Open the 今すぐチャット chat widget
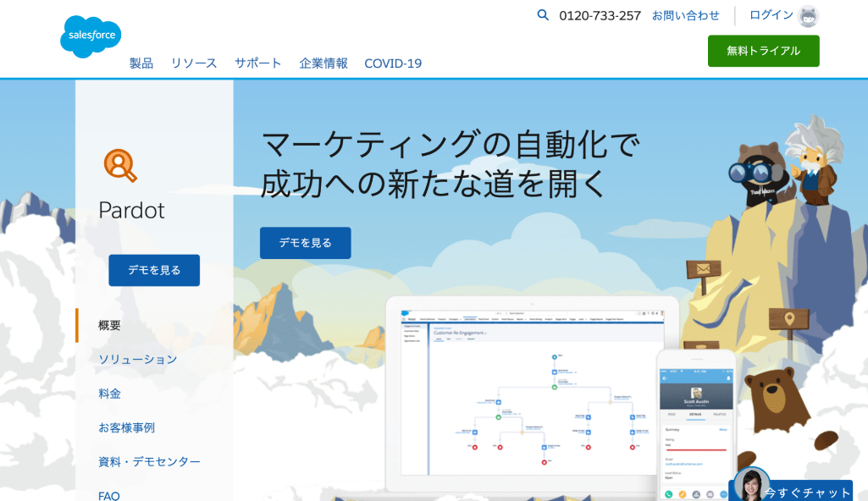The image size is (868, 501). click(x=806, y=492)
